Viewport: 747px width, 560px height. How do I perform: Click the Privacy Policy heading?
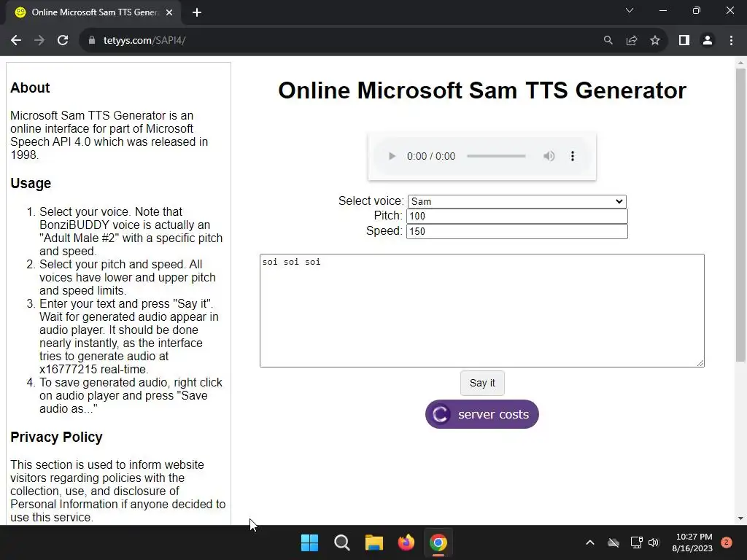tap(56, 437)
